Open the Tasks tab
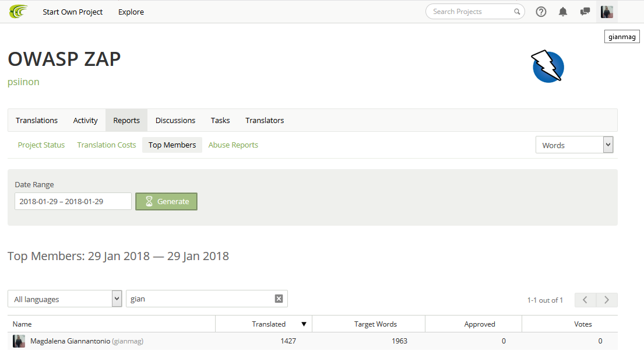 (220, 121)
